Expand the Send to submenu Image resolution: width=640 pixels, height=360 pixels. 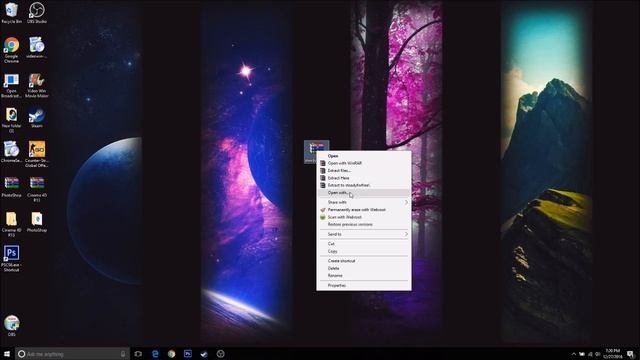point(364,234)
